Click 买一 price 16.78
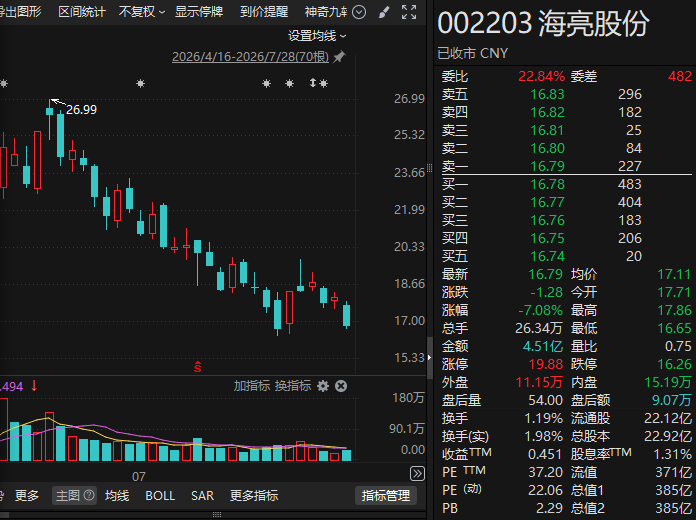Image resolution: width=696 pixels, height=520 pixels. pyautogui.click(x=547, y=184)
